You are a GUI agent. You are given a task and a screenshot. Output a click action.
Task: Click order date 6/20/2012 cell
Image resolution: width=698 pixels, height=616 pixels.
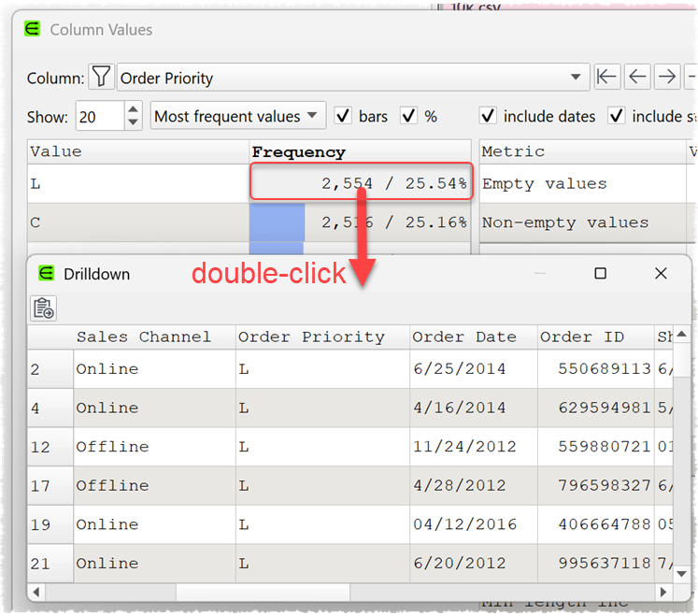point(473,563)
